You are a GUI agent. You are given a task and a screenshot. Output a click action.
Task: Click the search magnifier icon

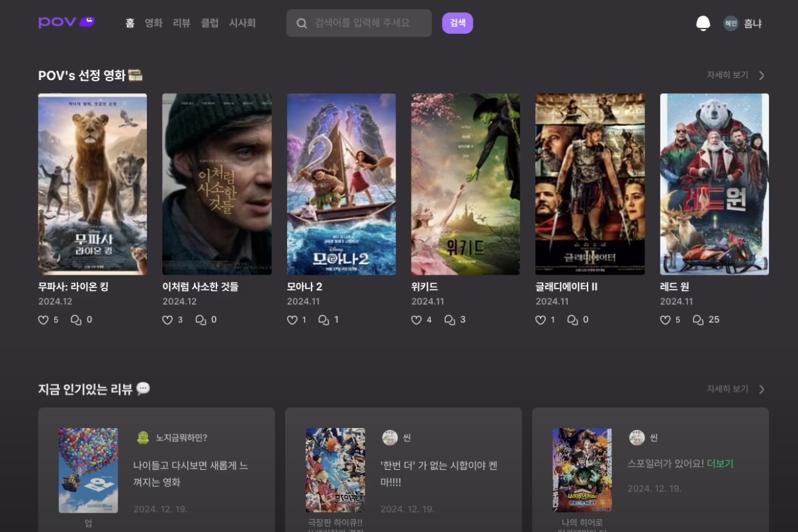coord(302,23)
